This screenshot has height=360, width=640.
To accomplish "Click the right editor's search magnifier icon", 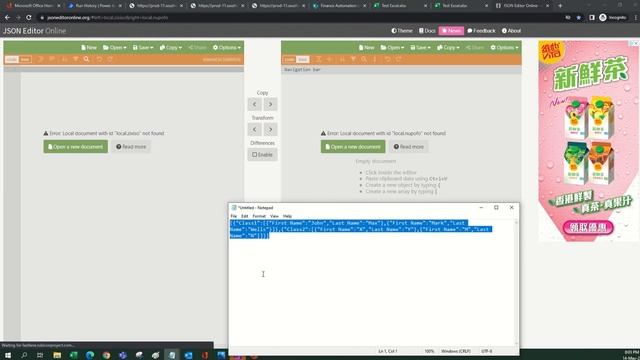I will (364, 60).
